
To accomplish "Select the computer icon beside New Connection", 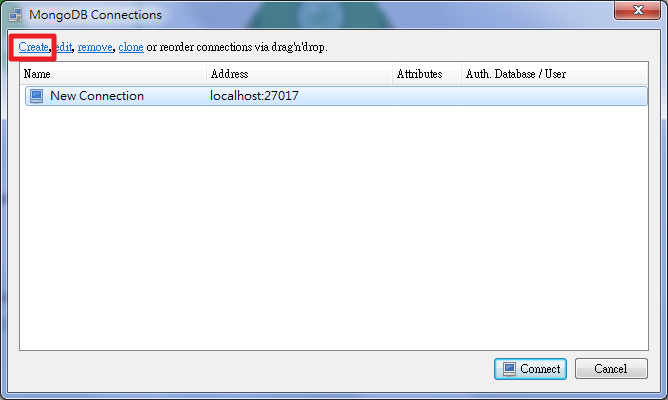I will (x=36, y=96).
